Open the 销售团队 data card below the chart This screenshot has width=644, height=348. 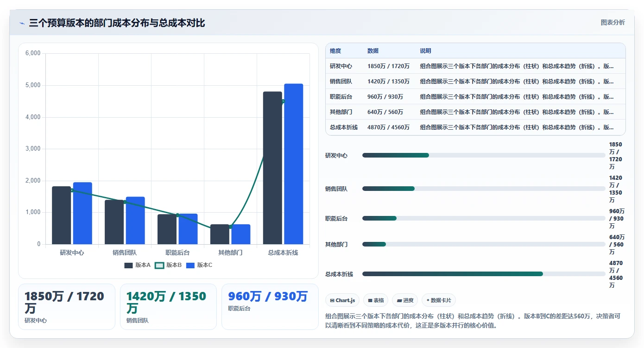[168, 307]
